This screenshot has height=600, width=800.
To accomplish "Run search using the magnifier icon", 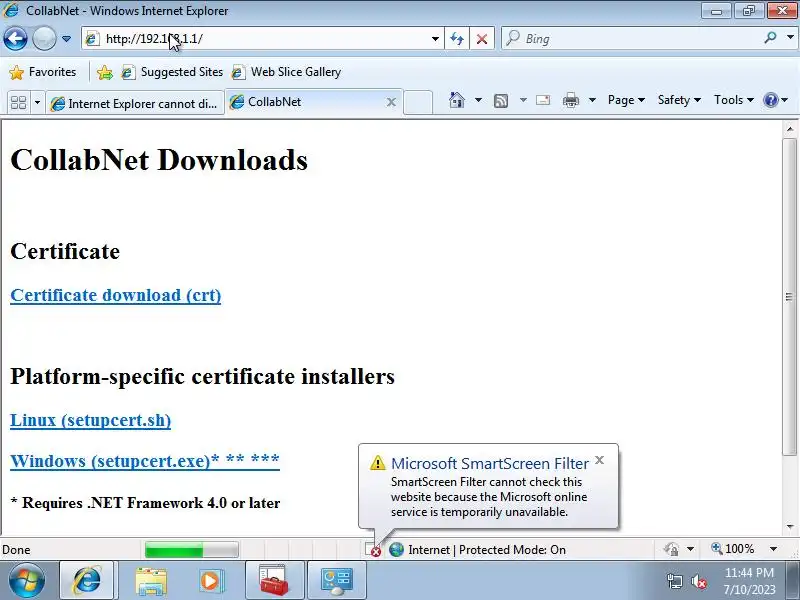I will pos(770,38).
